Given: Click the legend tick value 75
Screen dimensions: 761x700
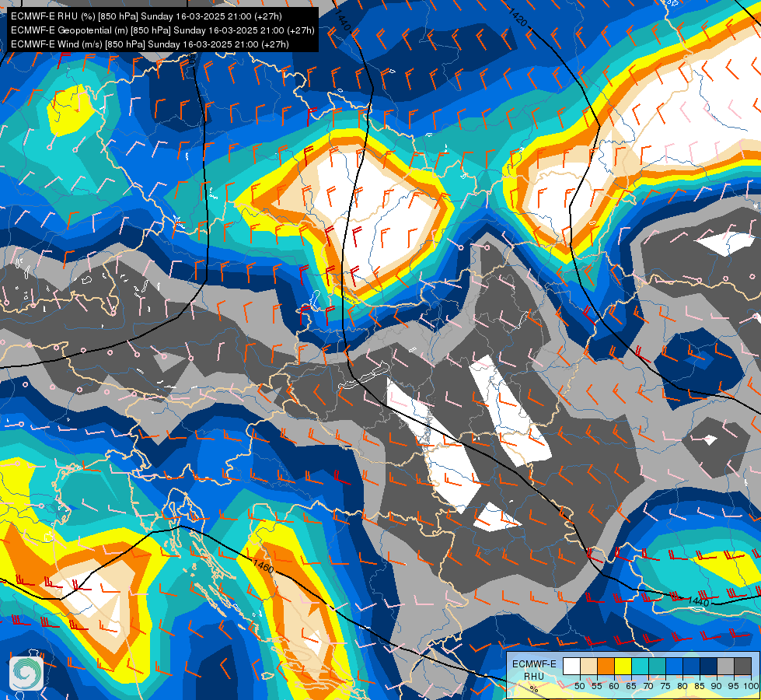Looking at the screenshot, I should point(665,686).
